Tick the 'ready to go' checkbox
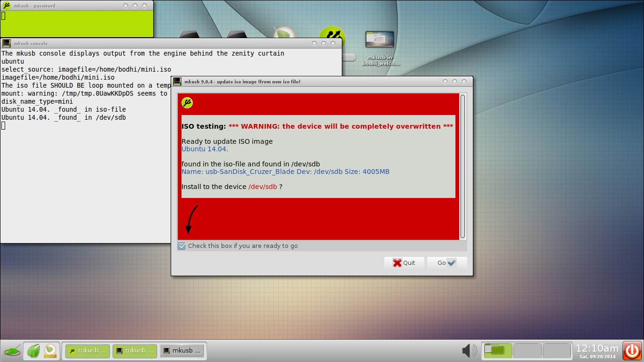Viewport: 644px width, 362px height. pyautogui.click(x=182, y=246)
